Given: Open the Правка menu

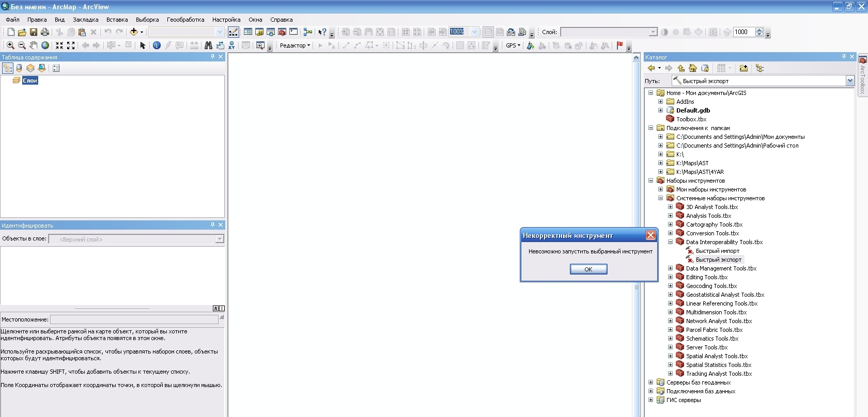Looking at the screenshot, I should point(37,20).
